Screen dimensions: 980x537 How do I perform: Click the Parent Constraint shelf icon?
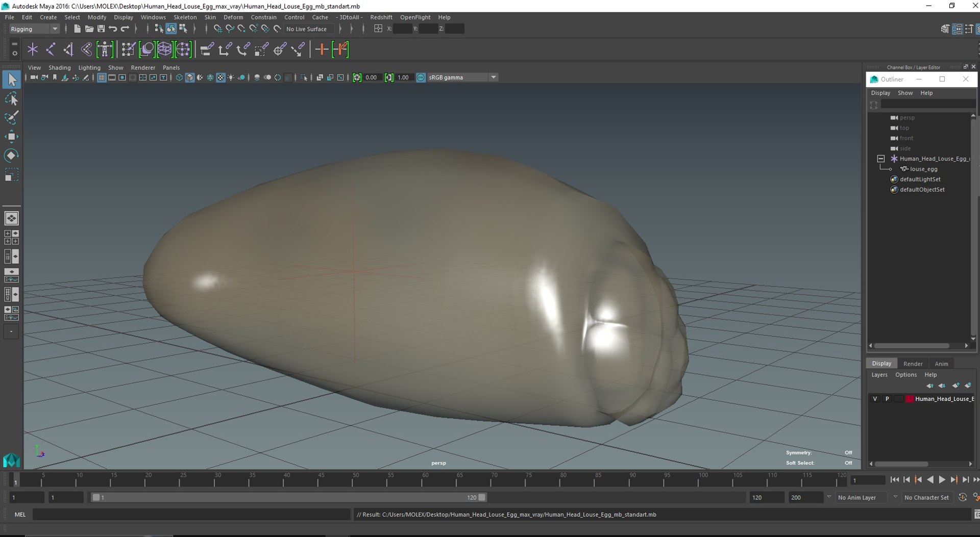point(207,49)
